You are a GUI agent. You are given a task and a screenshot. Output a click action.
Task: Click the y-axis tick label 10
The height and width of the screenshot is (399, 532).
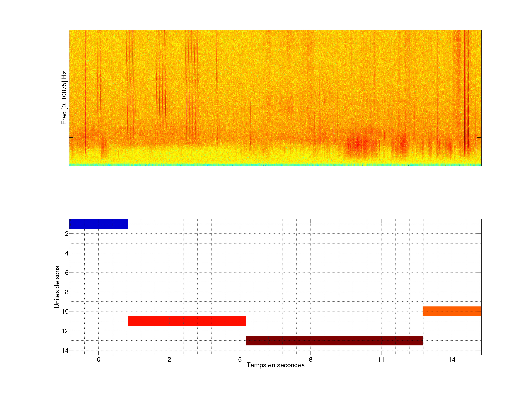pos(65,311)
